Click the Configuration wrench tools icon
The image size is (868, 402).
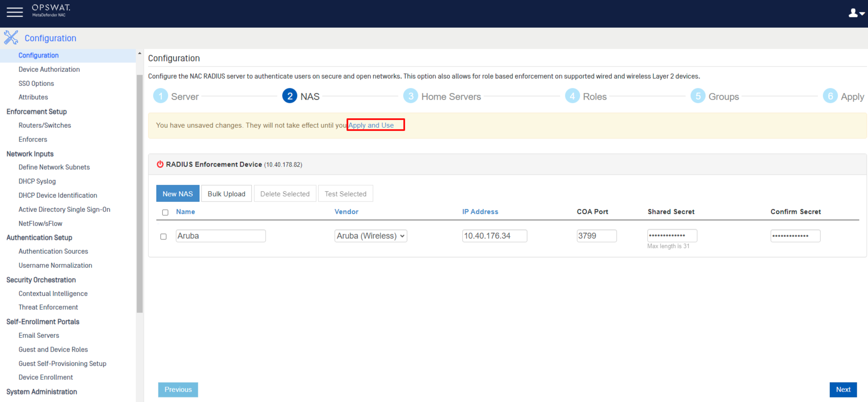11,38
